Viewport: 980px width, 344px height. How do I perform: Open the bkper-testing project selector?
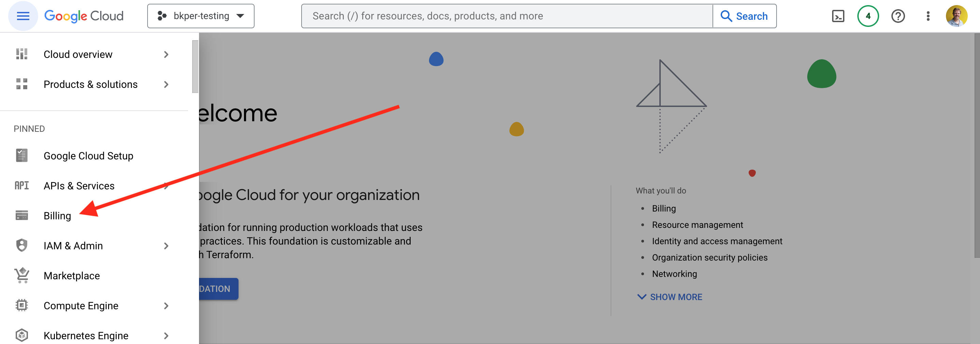(201, 16)
